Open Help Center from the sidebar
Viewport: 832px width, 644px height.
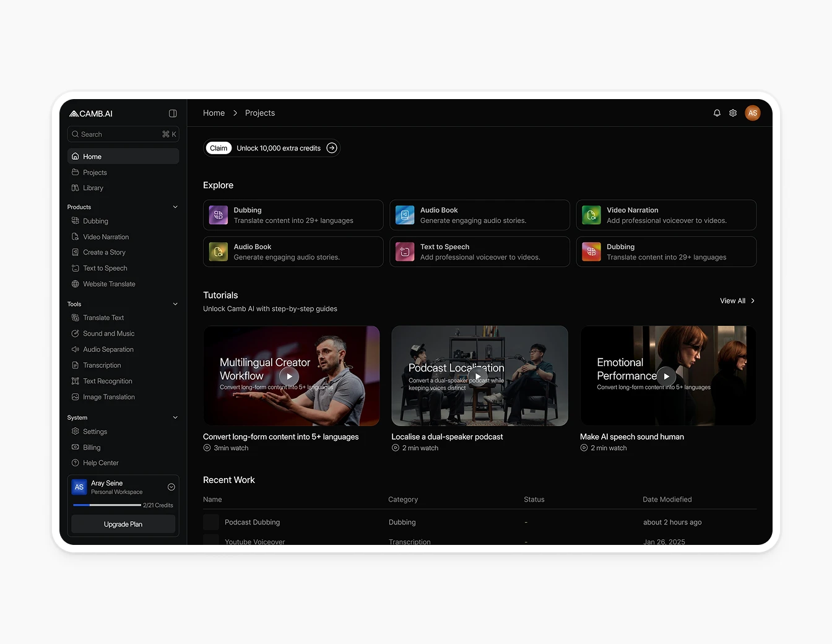pyautogui.click(x=100, y=463)
